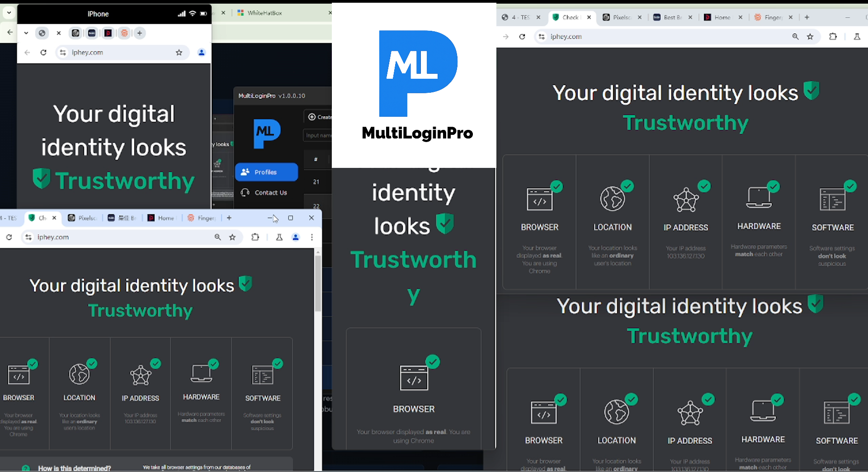This screenshot has width=868, height=472.
Task: View site information icon in right browser window
Action: [x=542, y=37]
